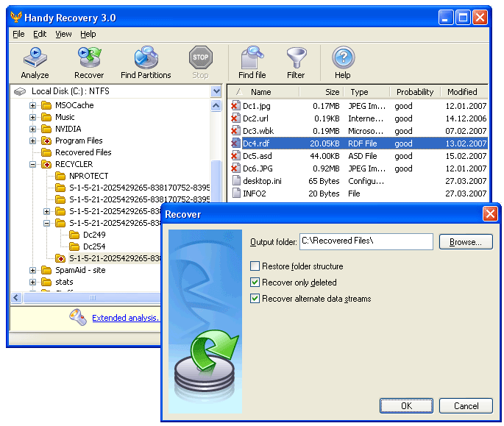
Task: Click the MSOCache folder icon
Action: pyautogui.click(x=46, y=105)
